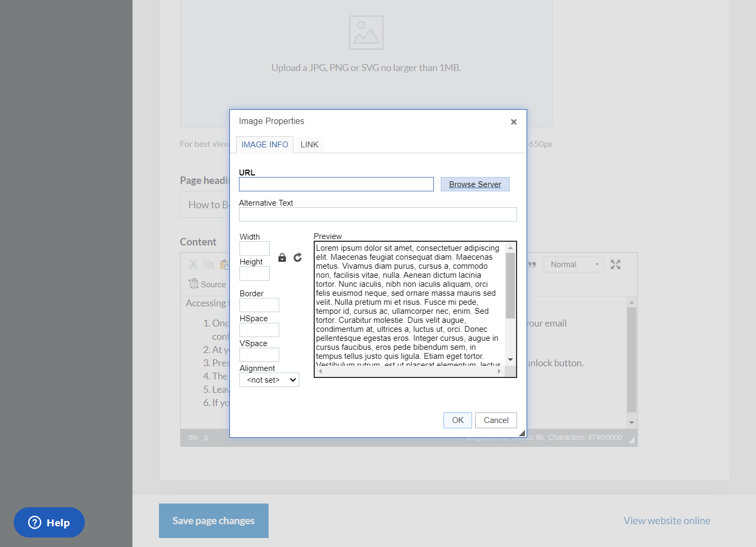Click the editor scrollbar down arrow
The width and height of the screenshot is (756, 547).
[632, 422]
